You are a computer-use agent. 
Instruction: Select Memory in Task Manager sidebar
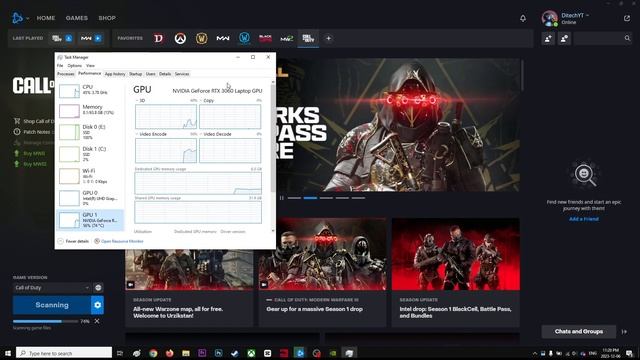pos(90,110)
